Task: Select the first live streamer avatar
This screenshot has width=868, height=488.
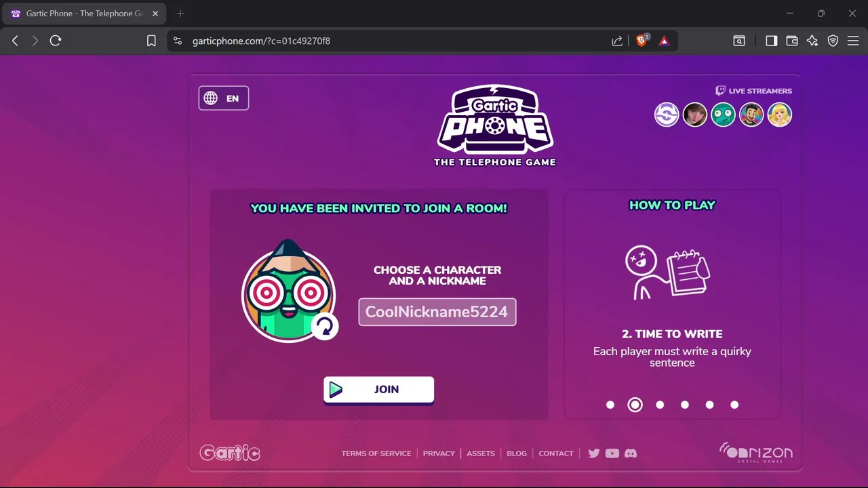Action: (667, 115)
